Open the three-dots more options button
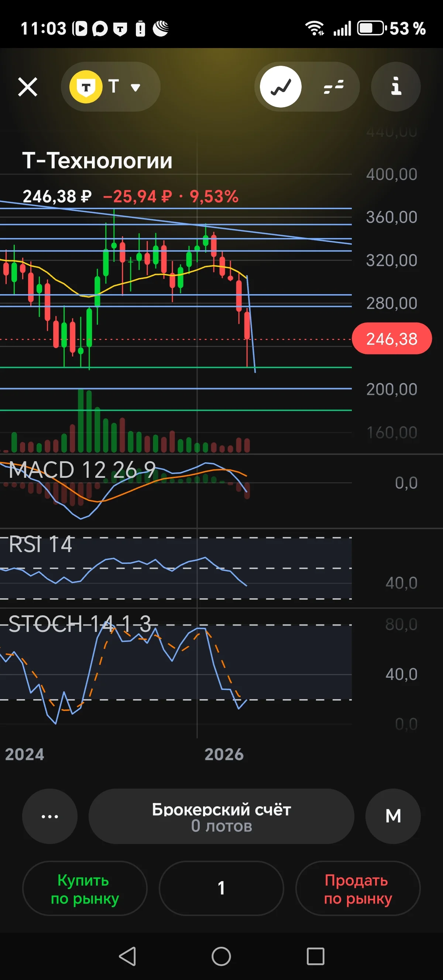The width and height of the screenshot is (443, 980). tap(50, 816)
